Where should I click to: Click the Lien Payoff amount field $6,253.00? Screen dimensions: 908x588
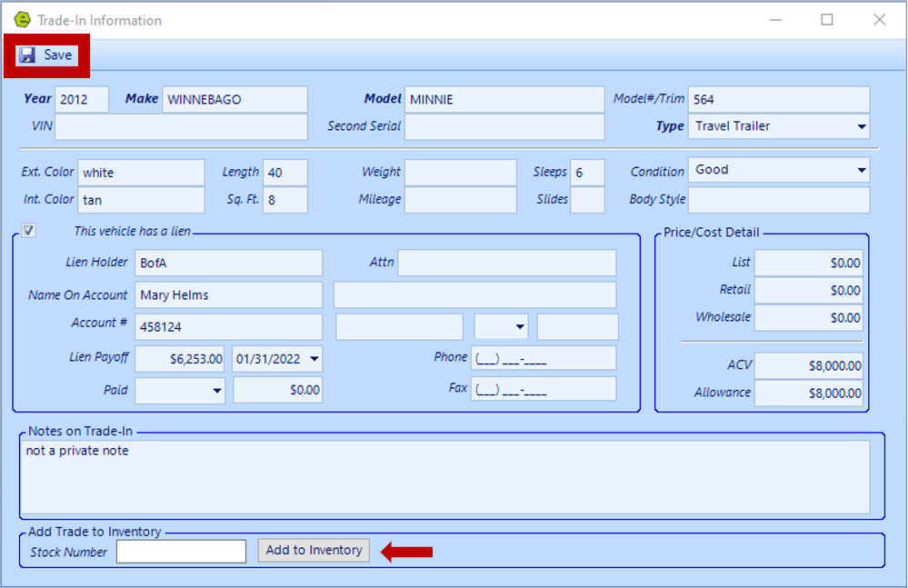(x=180, y=359)
